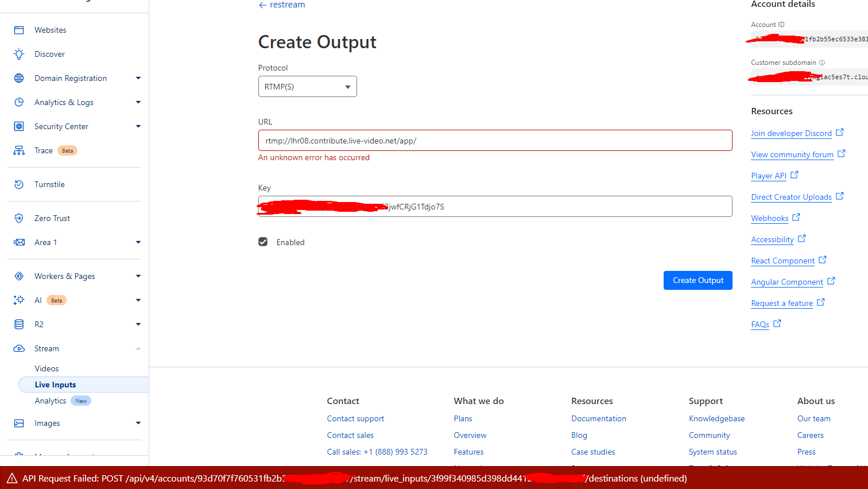Click the Trace icon with Beta badge
Image resolution: width=868 pixels, height=489 pixels.
(20, 150)
